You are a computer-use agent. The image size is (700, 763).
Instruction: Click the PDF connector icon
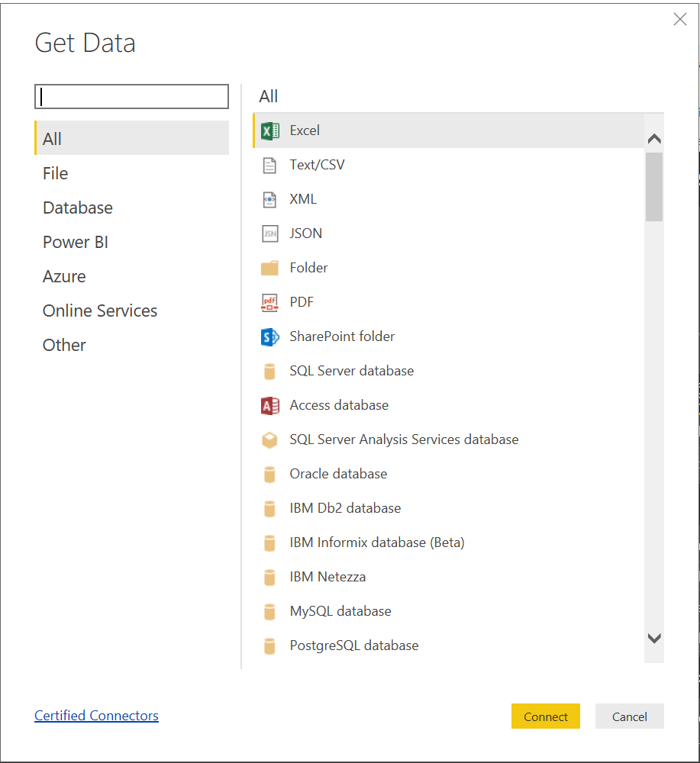(269, 303)
